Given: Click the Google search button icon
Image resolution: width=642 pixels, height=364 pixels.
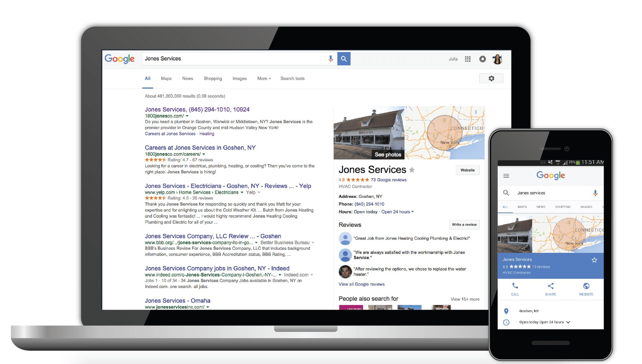Looking at the screenshot, I should pos(344,59).
